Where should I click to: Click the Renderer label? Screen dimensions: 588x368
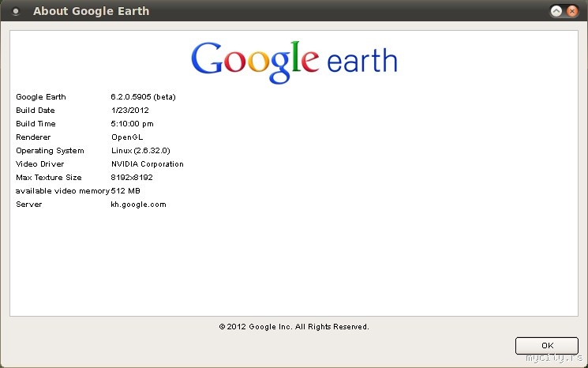pyautogui.click(x=33, y=137)
